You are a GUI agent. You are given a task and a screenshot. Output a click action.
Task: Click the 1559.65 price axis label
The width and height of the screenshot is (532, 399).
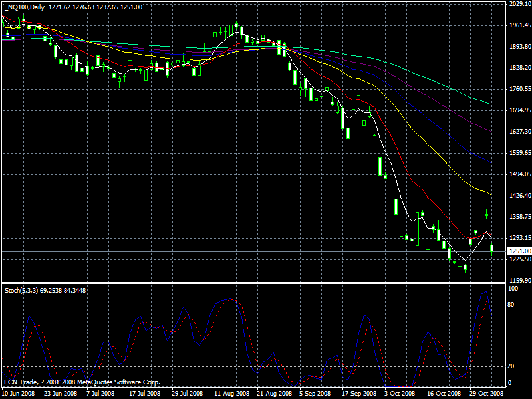point(520,153)
